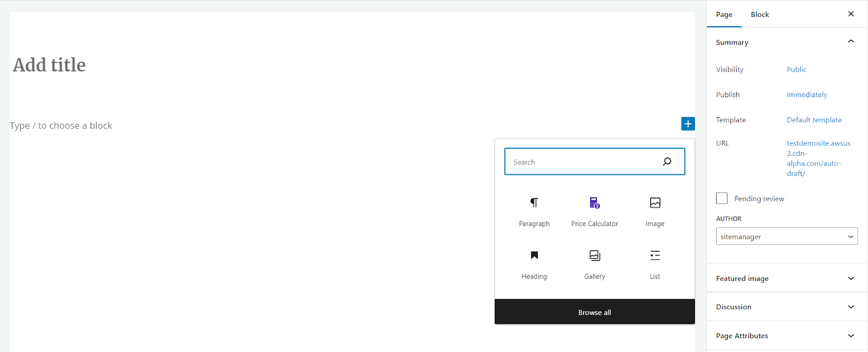
Task: Expand the Discussion panel
Action: (787, 307)
